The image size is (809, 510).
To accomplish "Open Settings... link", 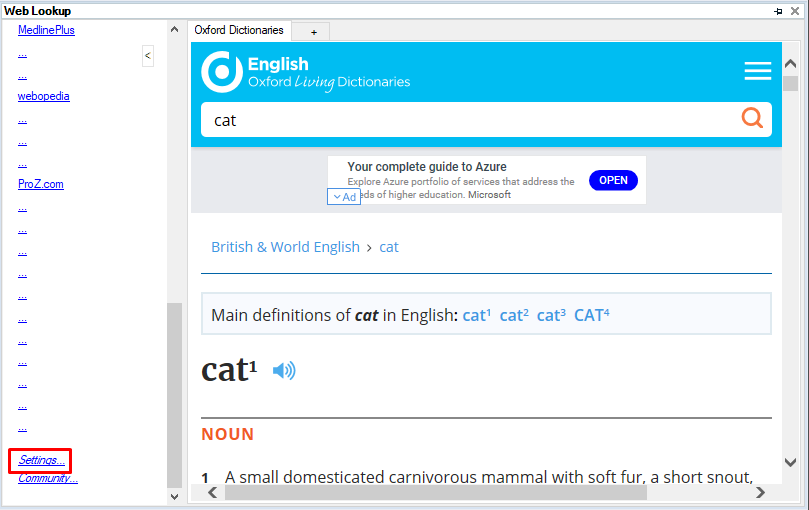I will [x=41, y=460].
